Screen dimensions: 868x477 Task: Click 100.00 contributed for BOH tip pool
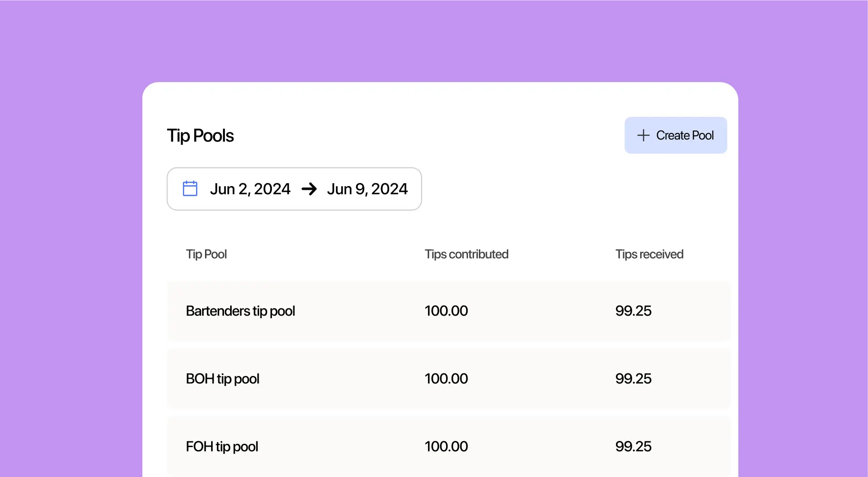pyautogui.click(x=446, y=379)
